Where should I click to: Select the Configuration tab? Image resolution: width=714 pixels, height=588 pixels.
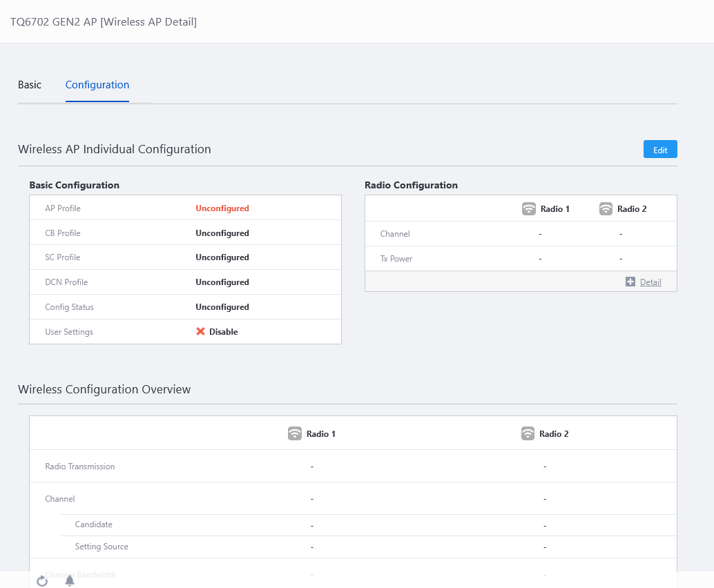click(x=97, y=85)
